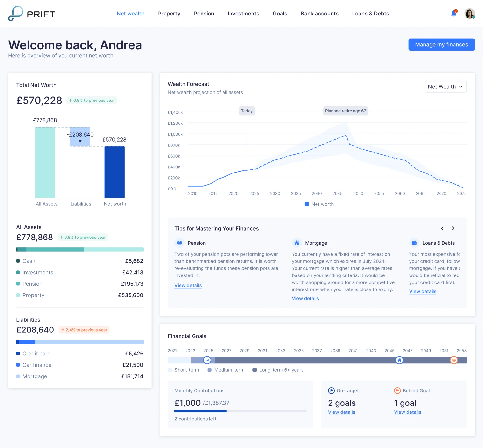
Task: Open the Bank accounts section
Action: point(319,14)
